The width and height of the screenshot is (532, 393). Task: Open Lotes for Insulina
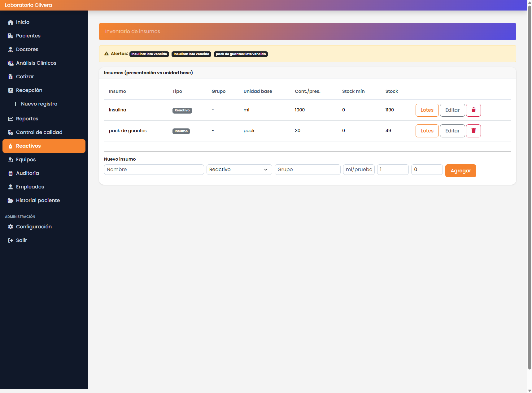tap(427, 110)
